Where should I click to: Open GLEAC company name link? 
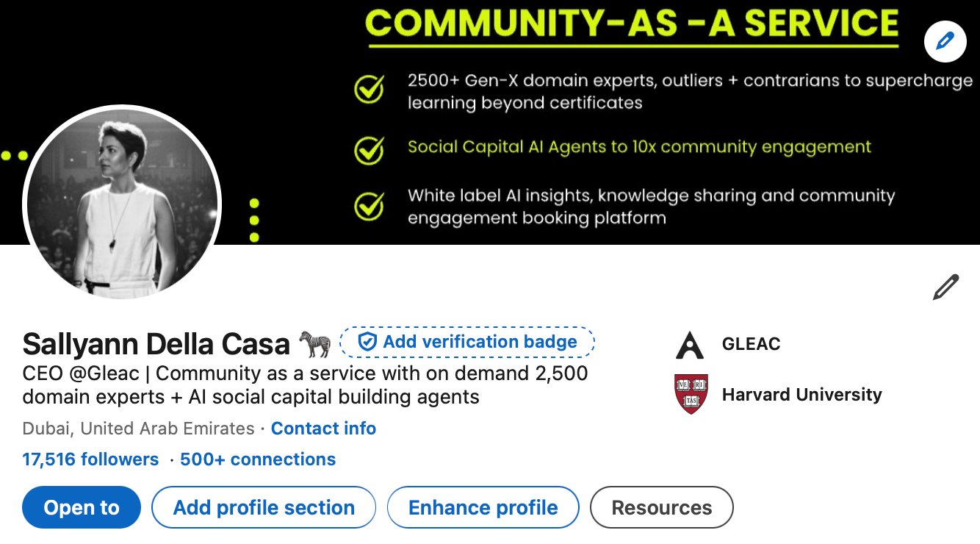(751, 344)
